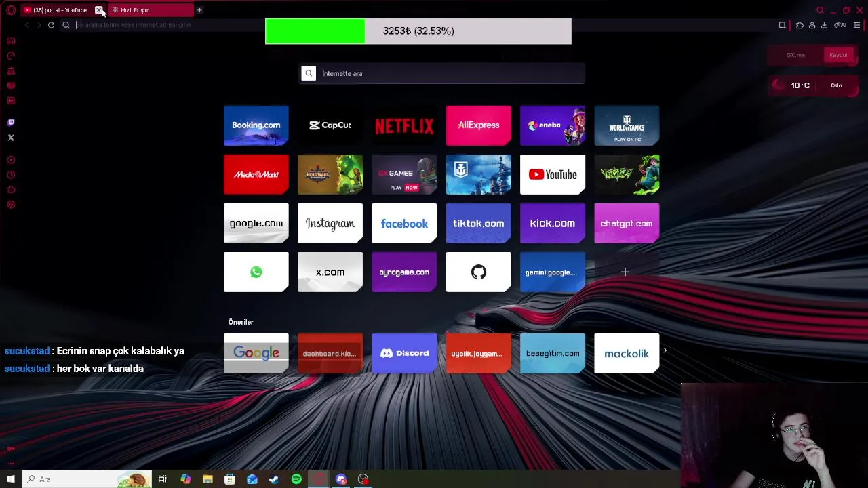Open the sidebar history clock icon
868x488 pixels.
click(x=11, y=175)
